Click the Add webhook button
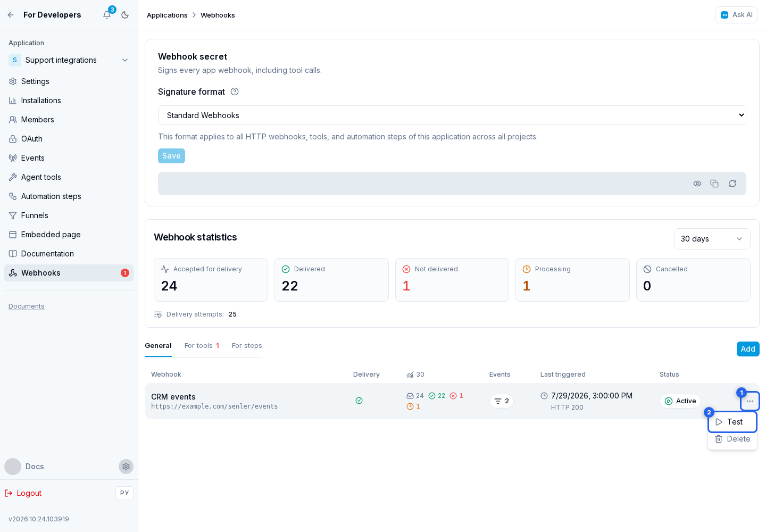 pyautogui.click(x=748, y=349)
